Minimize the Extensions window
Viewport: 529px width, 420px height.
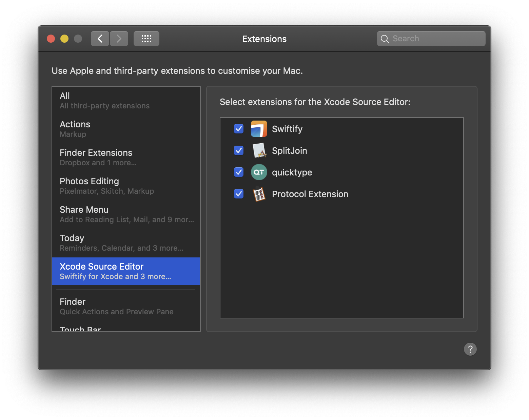(x=64, y=39)
